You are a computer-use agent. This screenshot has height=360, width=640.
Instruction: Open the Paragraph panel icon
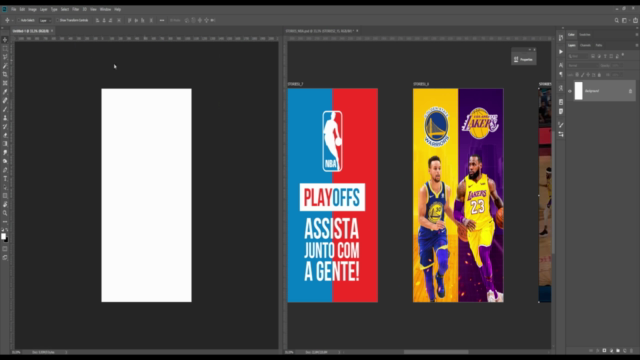[x=561, y=74]
